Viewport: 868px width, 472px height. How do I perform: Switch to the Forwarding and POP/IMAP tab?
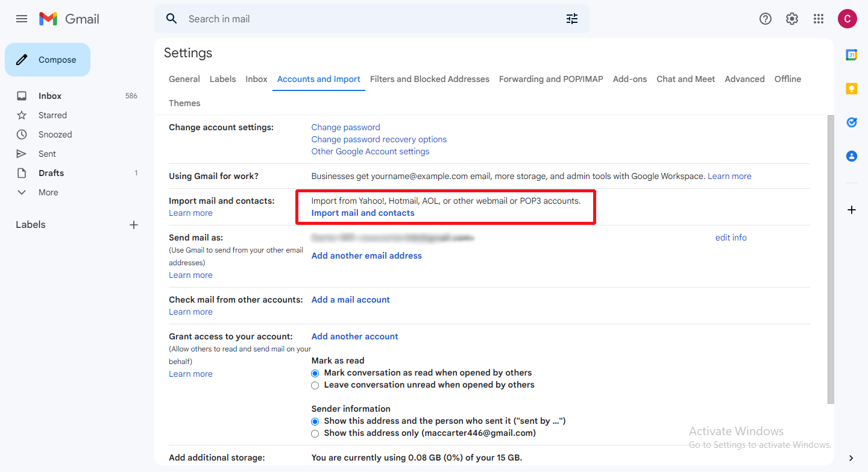[x=550, y=79]
